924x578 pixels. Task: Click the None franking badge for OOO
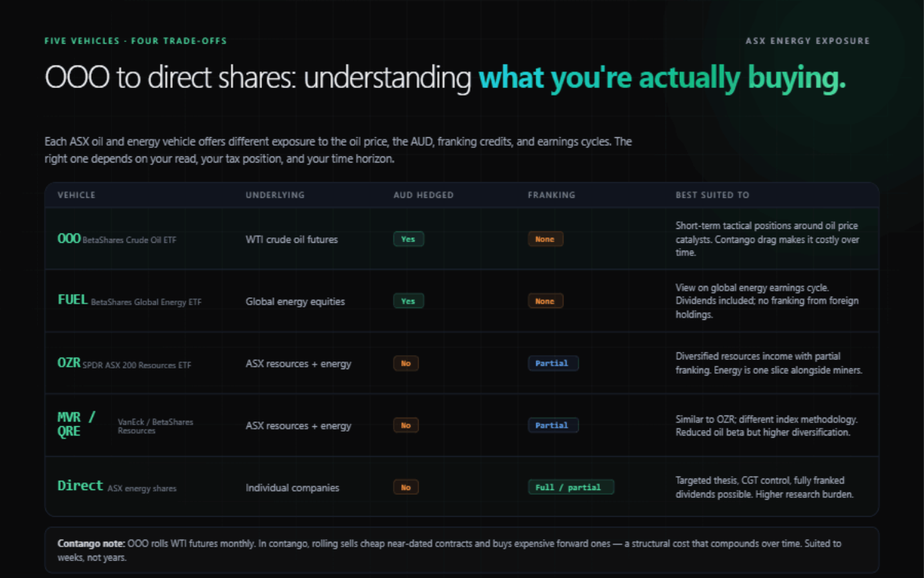tap(545, 239)
